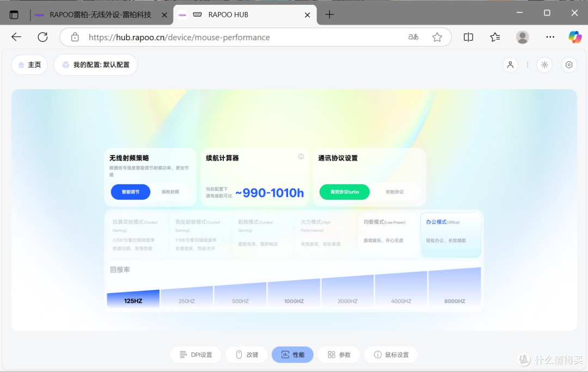Choose 均衡模式 Low Power card

(388, 235)
